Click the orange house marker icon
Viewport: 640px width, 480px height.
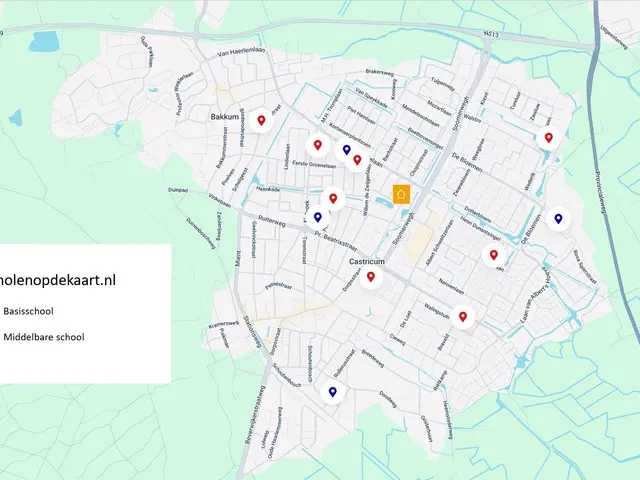coord(401,194)
